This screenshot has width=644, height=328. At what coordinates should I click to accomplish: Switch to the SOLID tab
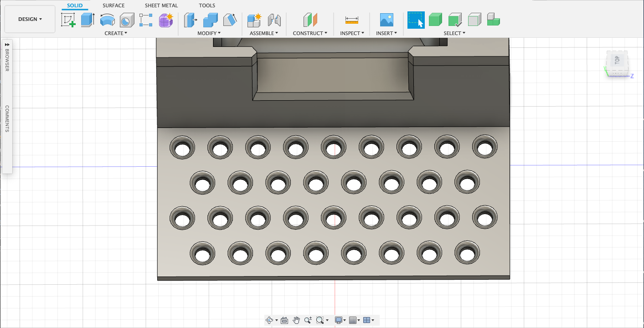tap(75, 5)
